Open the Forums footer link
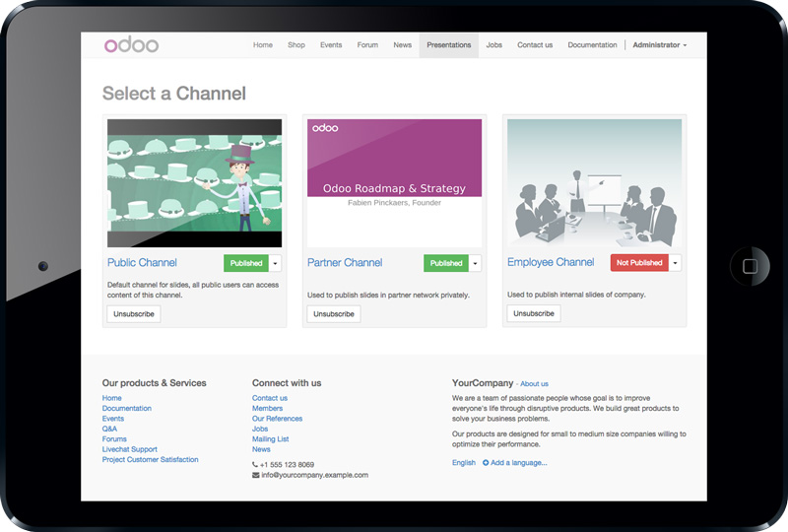 114,439
